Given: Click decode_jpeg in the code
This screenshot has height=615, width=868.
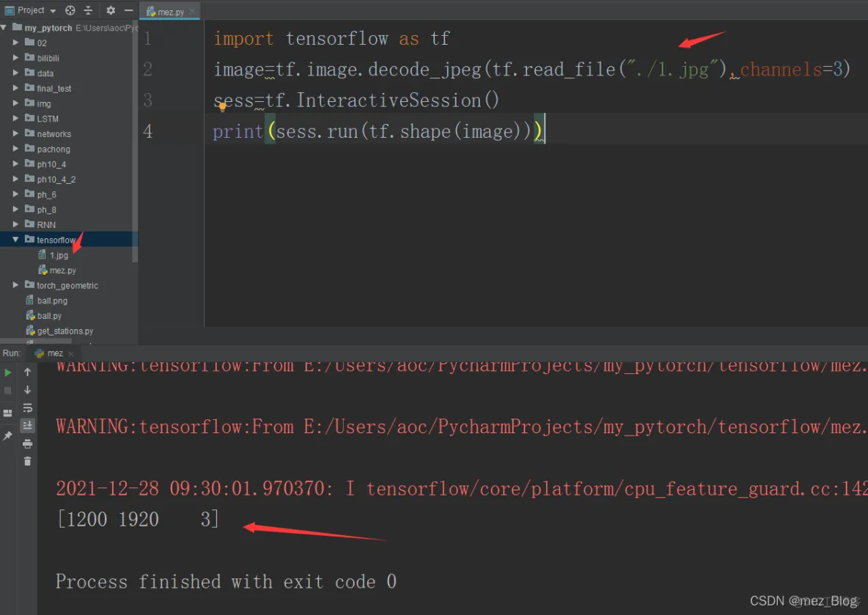Looking at the screenshot, I should click(424, 70).
